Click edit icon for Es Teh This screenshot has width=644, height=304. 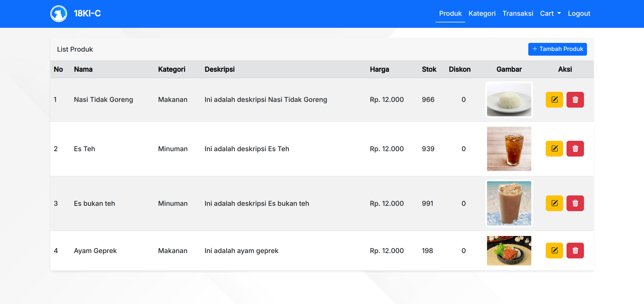(x=554, y=148)
